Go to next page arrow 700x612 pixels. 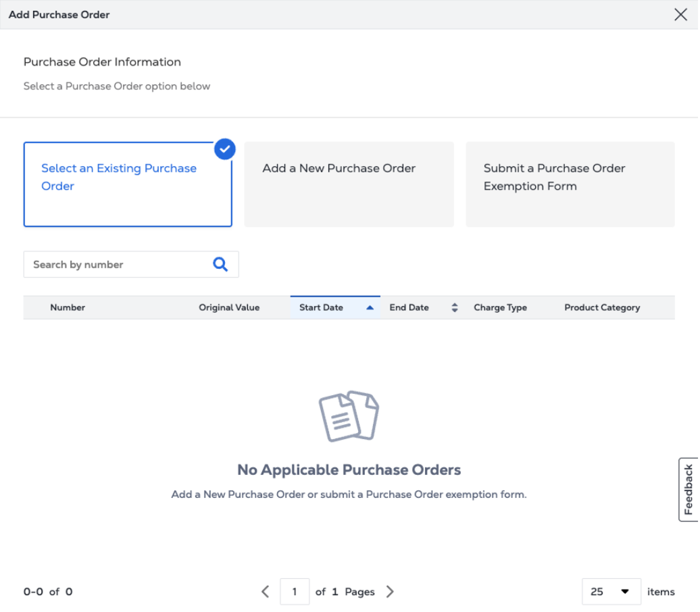[x=390, y=592]
